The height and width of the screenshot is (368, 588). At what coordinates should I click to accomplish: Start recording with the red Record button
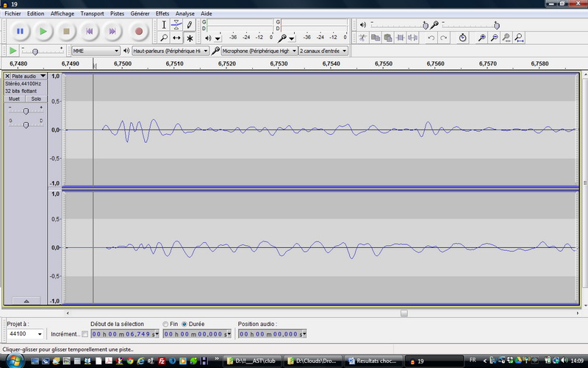(139, 31)
